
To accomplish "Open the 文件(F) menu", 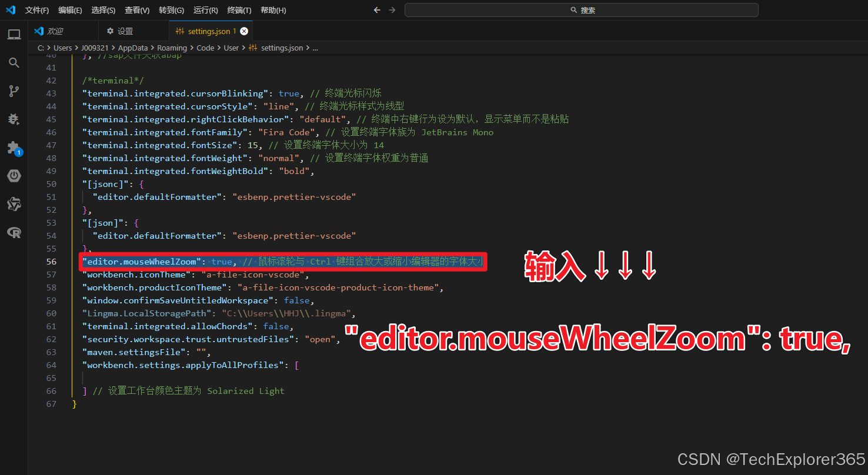I will (37, 10).
